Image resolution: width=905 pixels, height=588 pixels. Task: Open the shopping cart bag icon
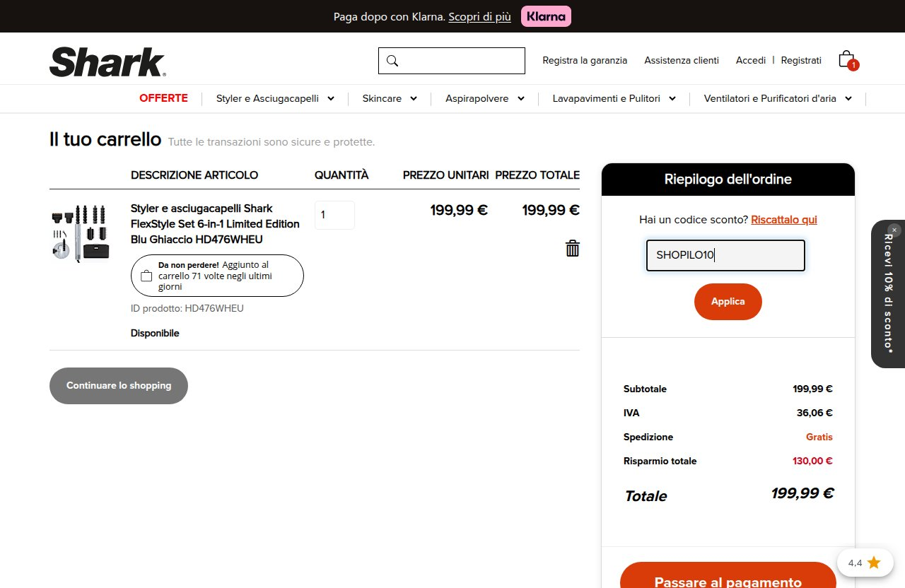848,60
